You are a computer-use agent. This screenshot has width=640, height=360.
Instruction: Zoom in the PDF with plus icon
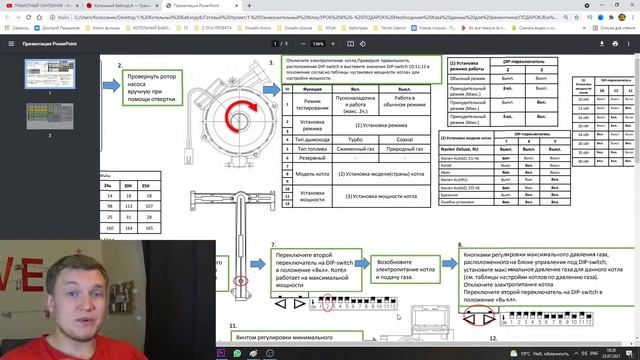[333, 44]
